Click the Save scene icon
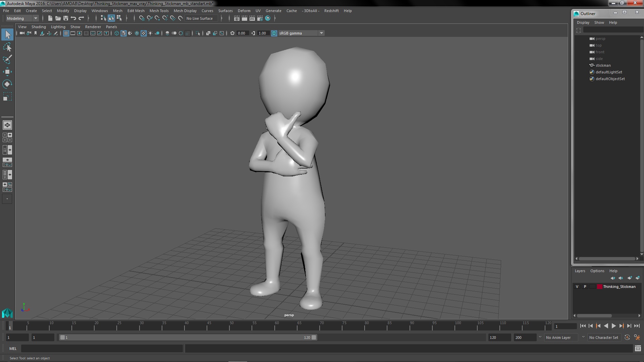This screenshot has width=644, height=362. [66, 18]
